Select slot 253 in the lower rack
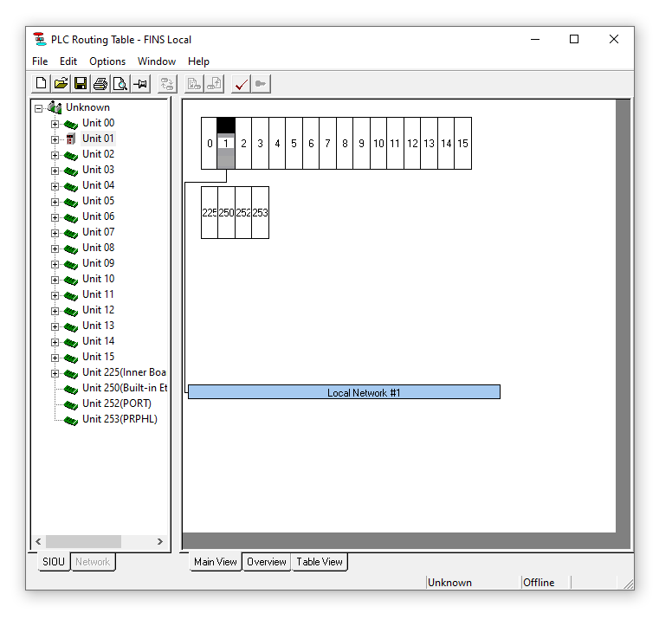 click(x=260, y=212)
